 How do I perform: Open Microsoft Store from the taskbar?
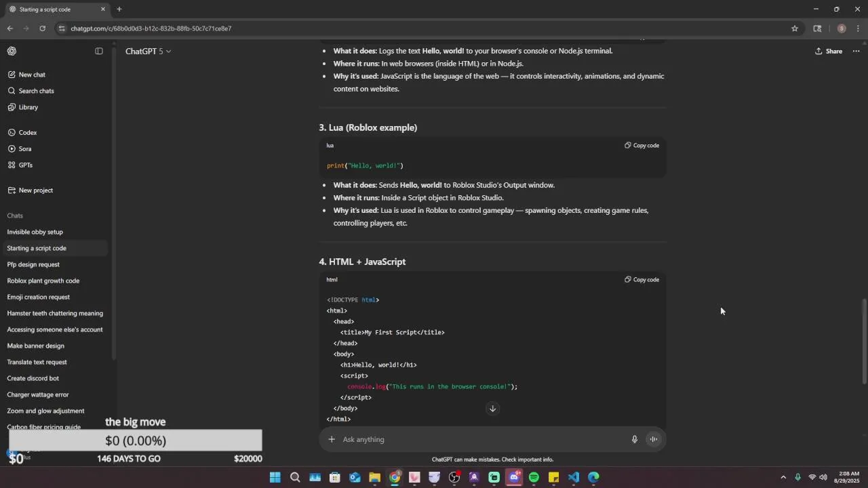(x=335, y=478)
